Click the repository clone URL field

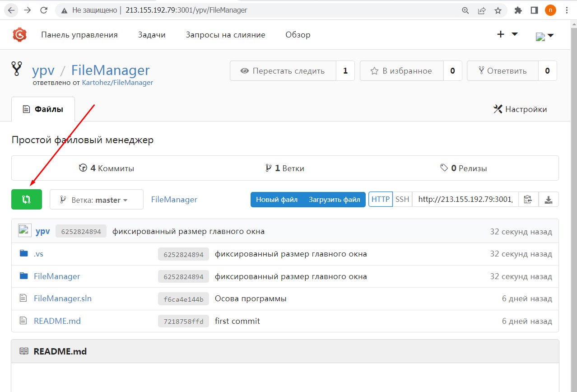click(x=465, y=199)
